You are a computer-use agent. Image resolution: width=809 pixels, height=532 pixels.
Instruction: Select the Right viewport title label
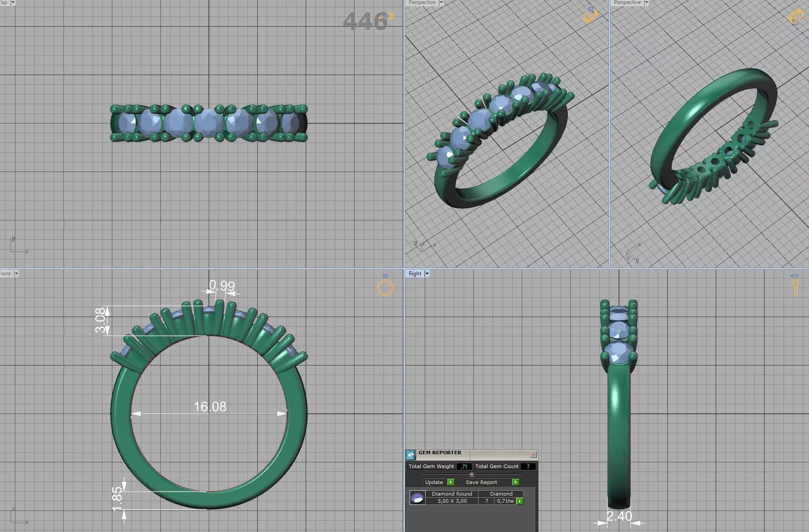(415, 274)
